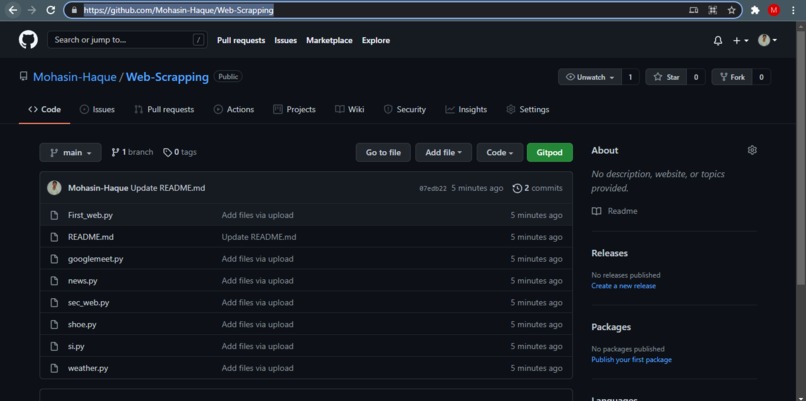Open the Add file dropdown

[444, 153]
